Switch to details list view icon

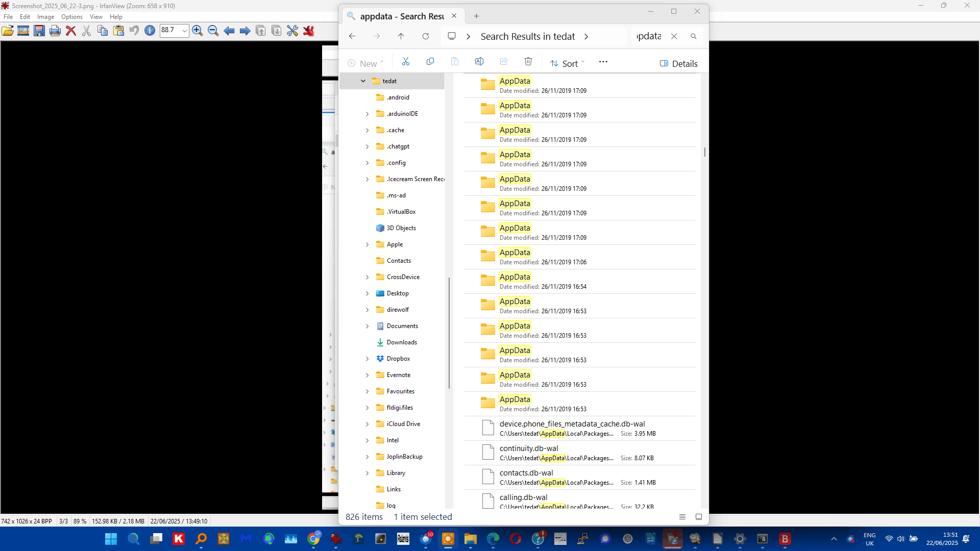(682, 517)
